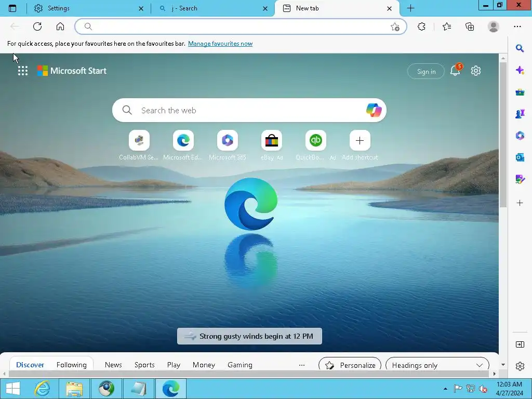Open the QuickBooks shortcut tile
The height and width of the screenshot is (399, 532).
click(x=315, y=140)
